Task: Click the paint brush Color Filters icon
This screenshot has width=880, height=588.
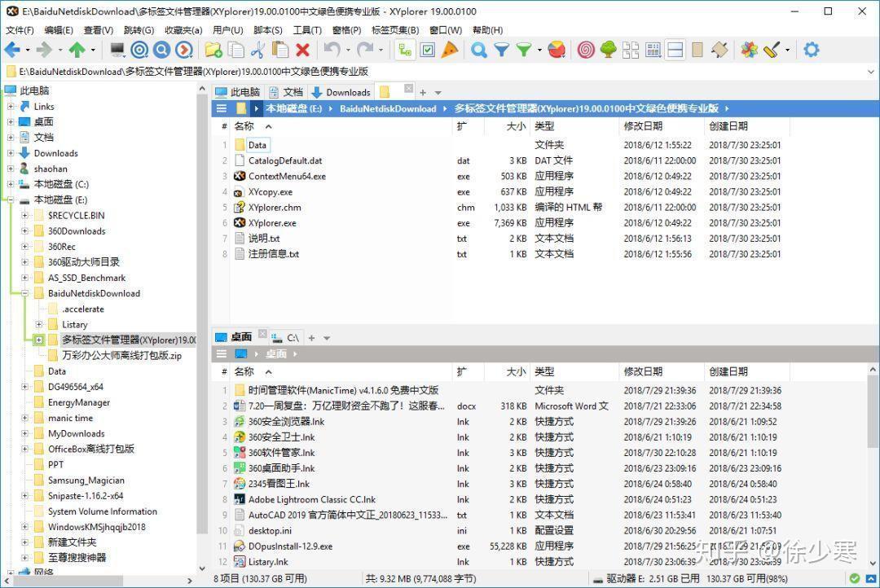Action: [772, 50]
